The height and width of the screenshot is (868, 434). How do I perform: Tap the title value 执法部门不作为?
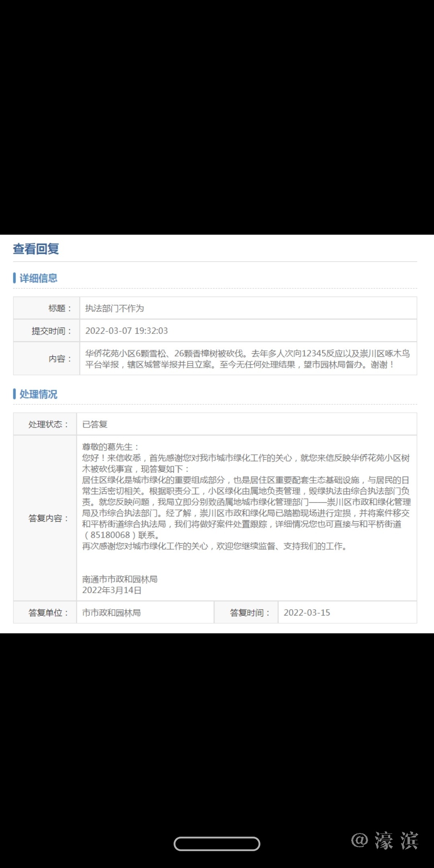pyautogui.click(x=115, y=308)
